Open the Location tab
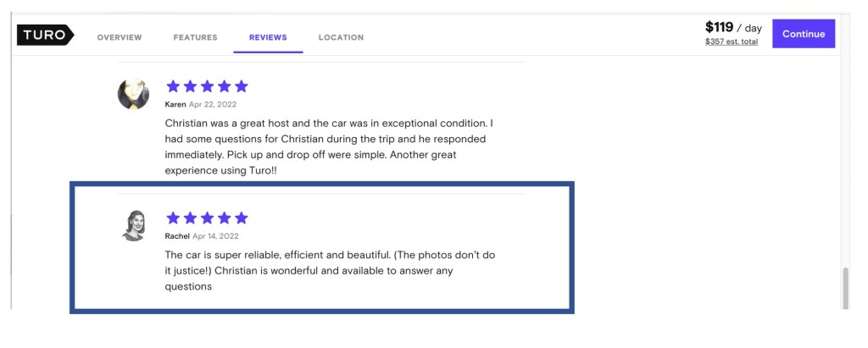 coord(341,37)
